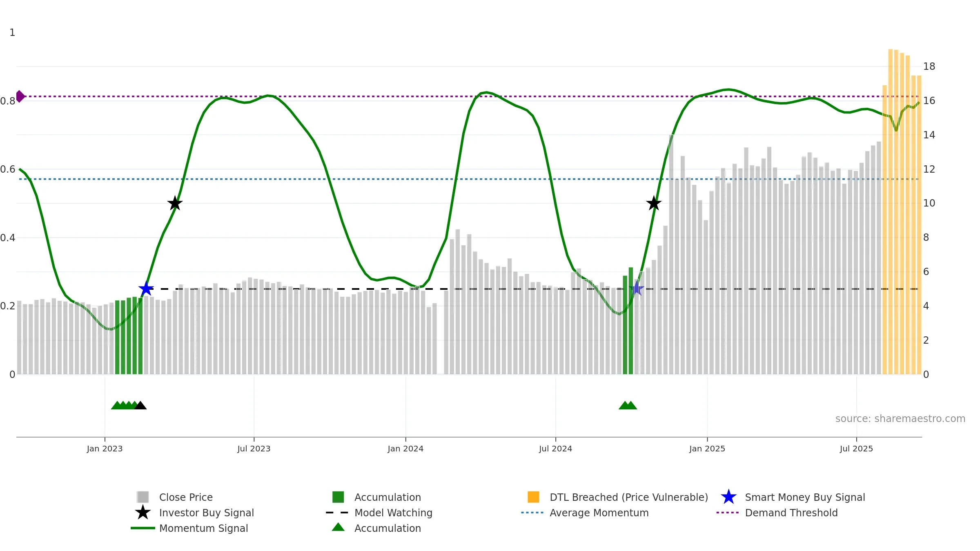Click the tallest orange DTL Breached bar
The width and height of the screenshot is (980, 551).
point(890,211)
